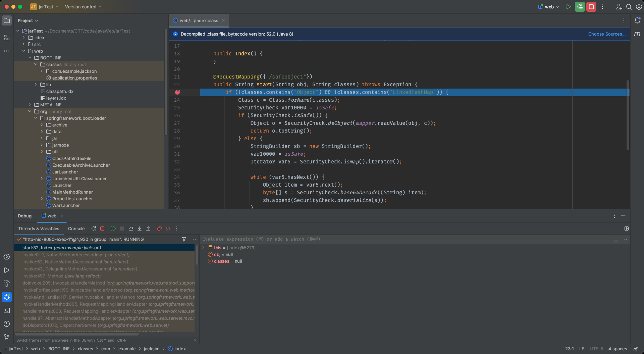Open the Git tool window

[7, 337]
